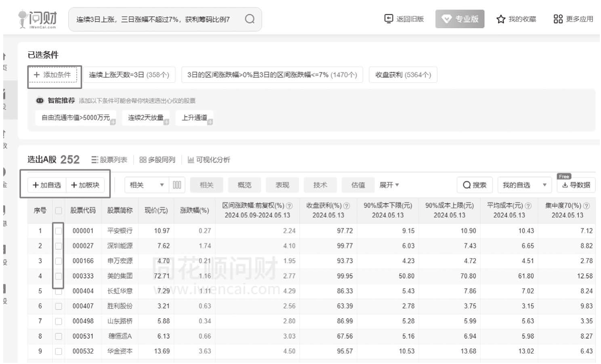The height and width of the screenshot is (364, 601).
Task: Add the 连续2天放量 condition plus icon
Action: pyautogui.click(x=166, y=122)
